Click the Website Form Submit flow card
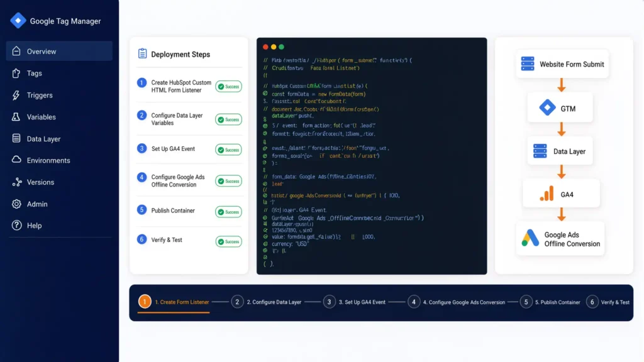This screenshot has height=362, width=644. pos(562,64)
